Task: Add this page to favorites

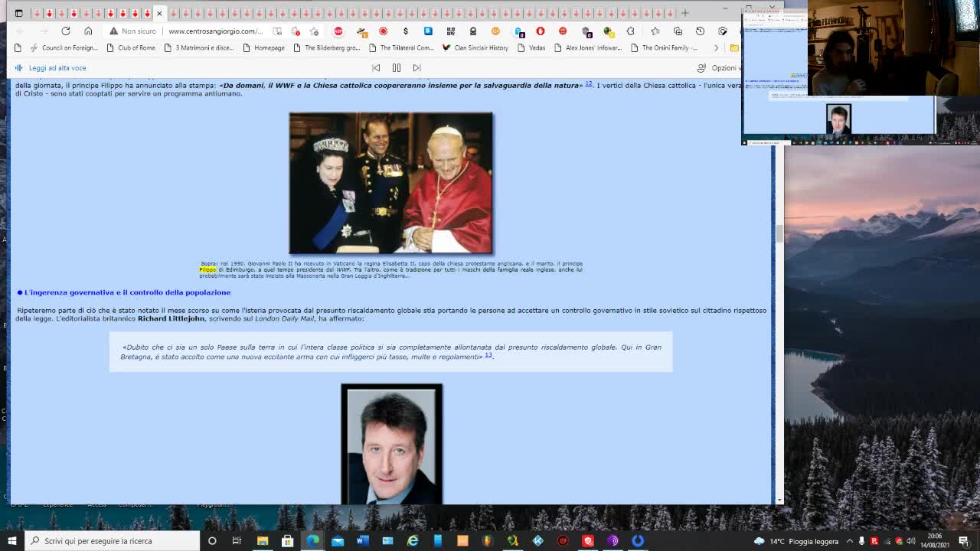Action: (x=314, y=31)
